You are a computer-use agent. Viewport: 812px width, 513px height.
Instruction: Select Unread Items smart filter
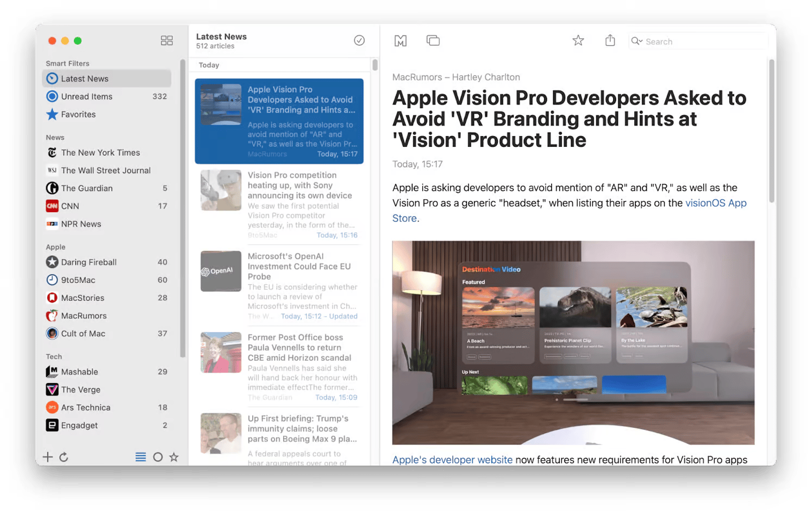(87, 96)
